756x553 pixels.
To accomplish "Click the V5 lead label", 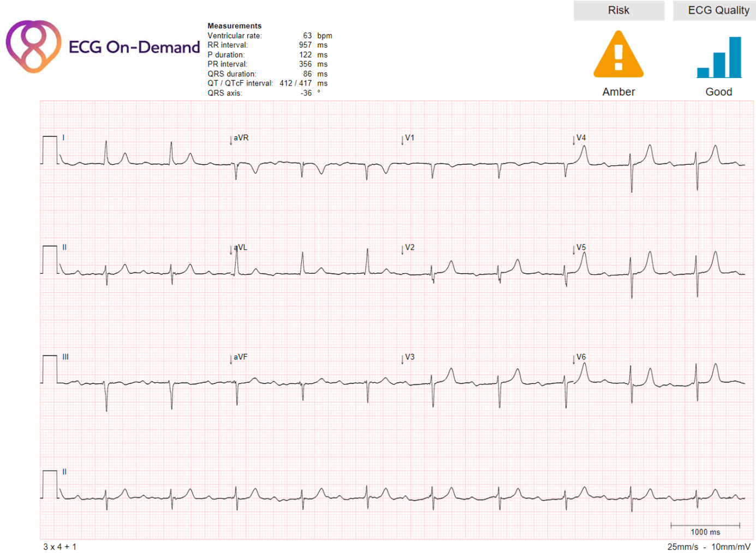I will tap(581, 248).
